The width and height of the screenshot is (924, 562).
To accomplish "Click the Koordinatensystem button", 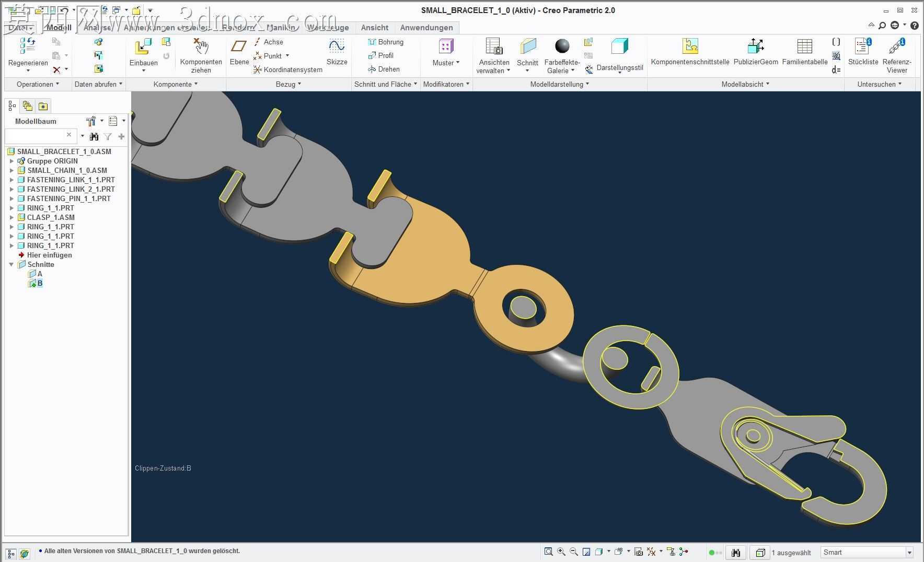I will tap(287, 69).
